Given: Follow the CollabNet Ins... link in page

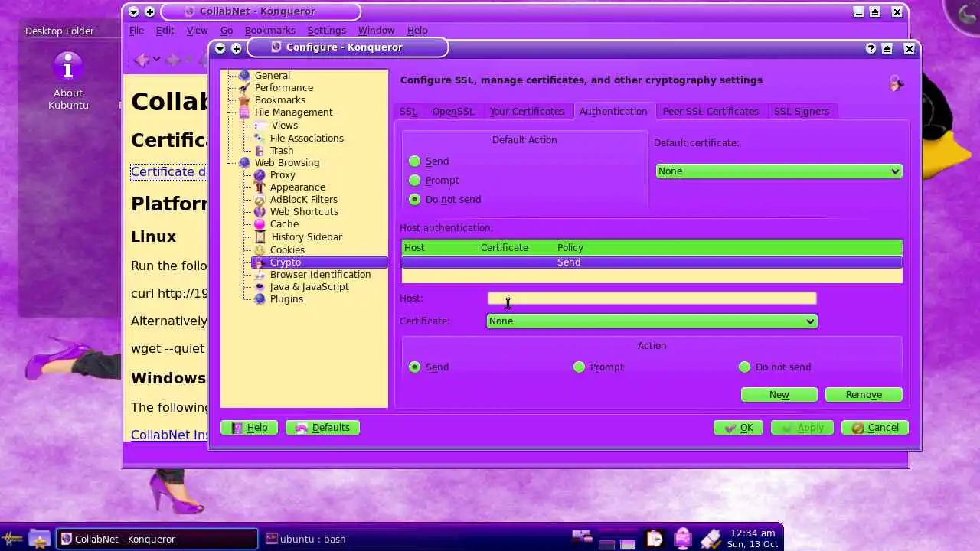Looking at the screenshot, I should pos(169,435).
